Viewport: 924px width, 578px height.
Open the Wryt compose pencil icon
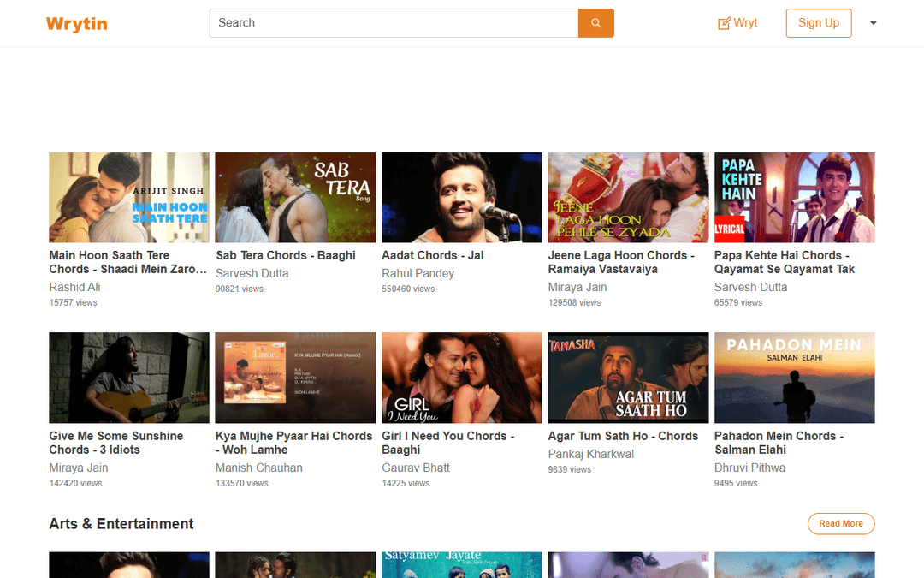click(724, 23)
